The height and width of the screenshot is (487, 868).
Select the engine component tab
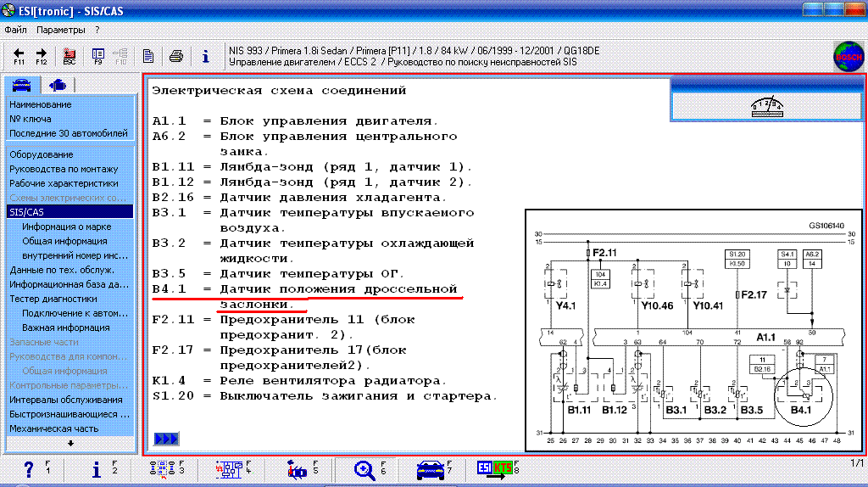click(58, 85)
